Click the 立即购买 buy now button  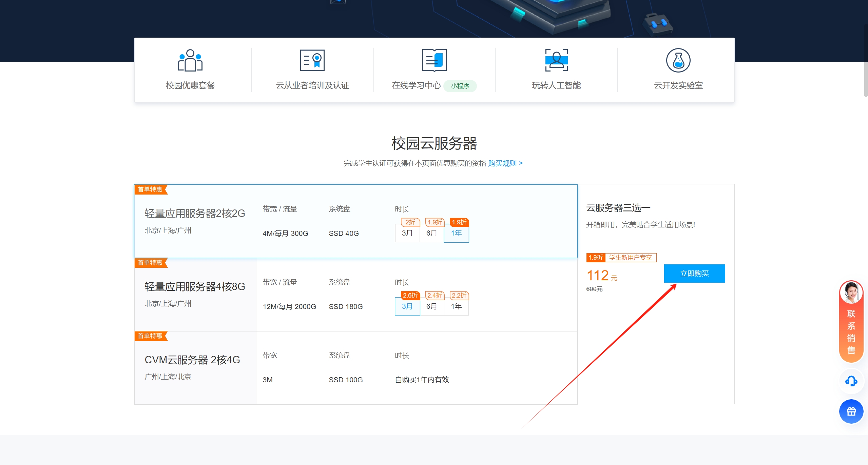(694, 274)
